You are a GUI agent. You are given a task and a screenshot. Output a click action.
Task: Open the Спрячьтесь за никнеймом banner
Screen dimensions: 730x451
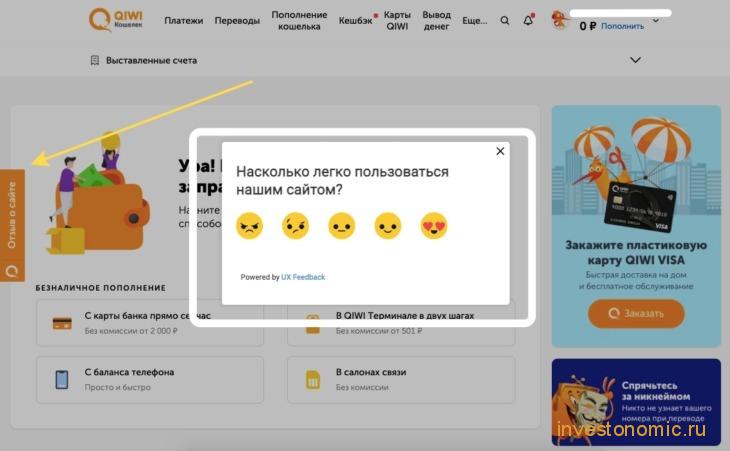636,402
